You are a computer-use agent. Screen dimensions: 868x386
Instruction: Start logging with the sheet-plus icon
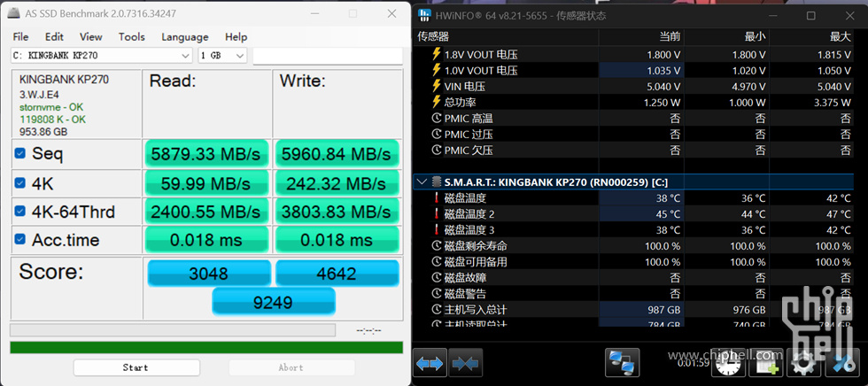[x=766, y=363]
